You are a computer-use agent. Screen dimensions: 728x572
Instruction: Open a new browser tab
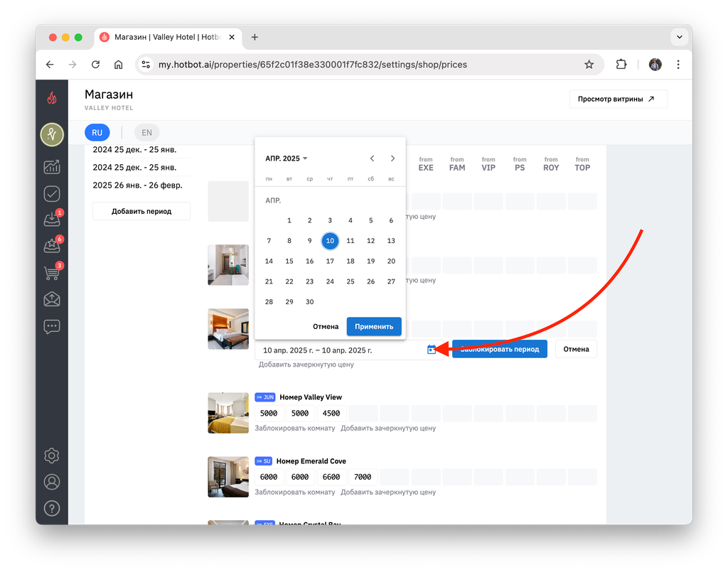pyautogui.click(x=255, y=37)
